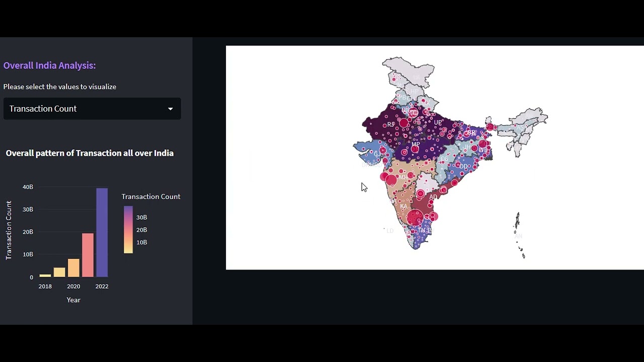Click the RJ state label on map

click(391, 125)
